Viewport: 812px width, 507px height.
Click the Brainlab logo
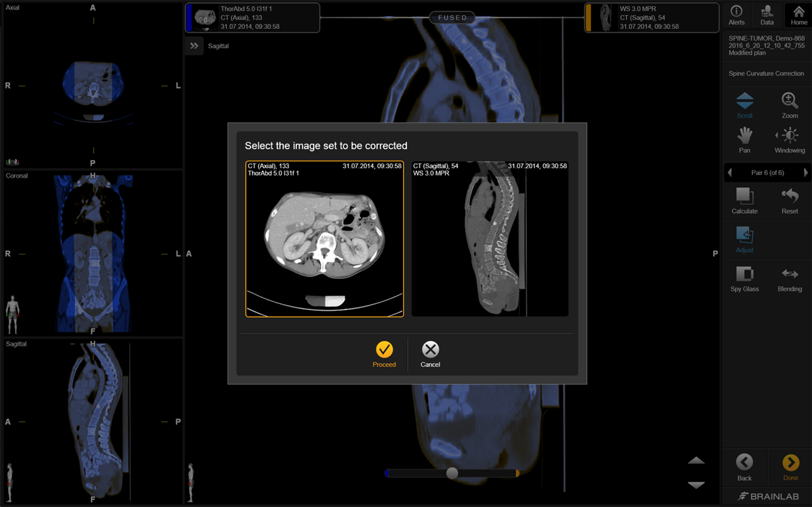[768, 496]
